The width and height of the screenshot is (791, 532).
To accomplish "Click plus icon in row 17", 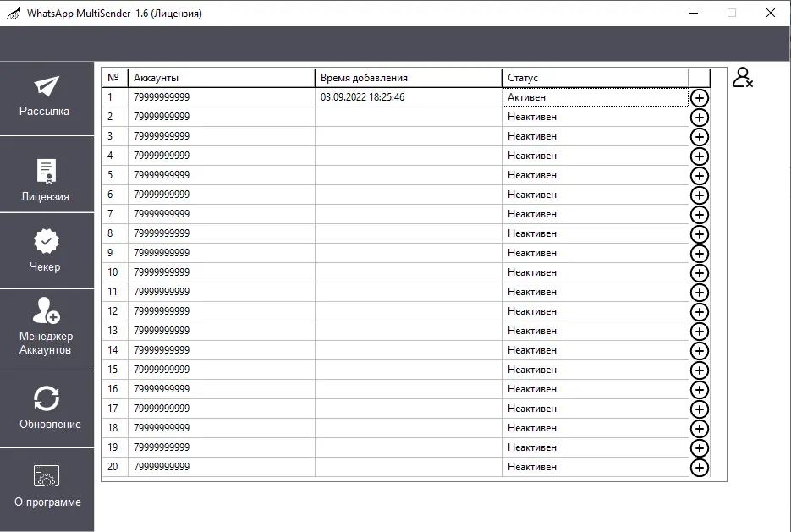I will 699,409.
